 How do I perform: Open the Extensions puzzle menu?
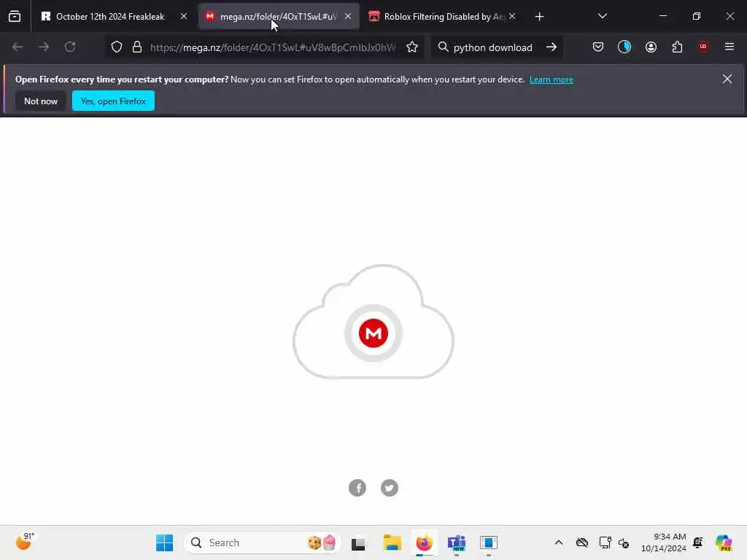click(677, 47)
